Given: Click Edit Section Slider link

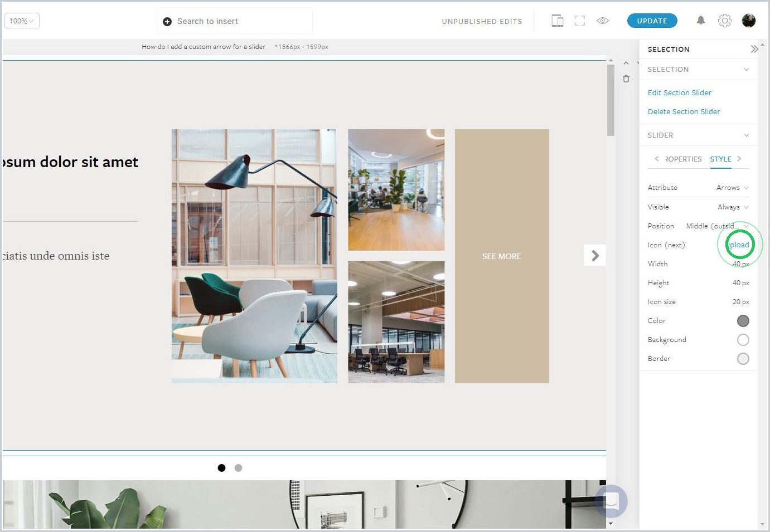Looking at the screenshot, I should [679, 92].
